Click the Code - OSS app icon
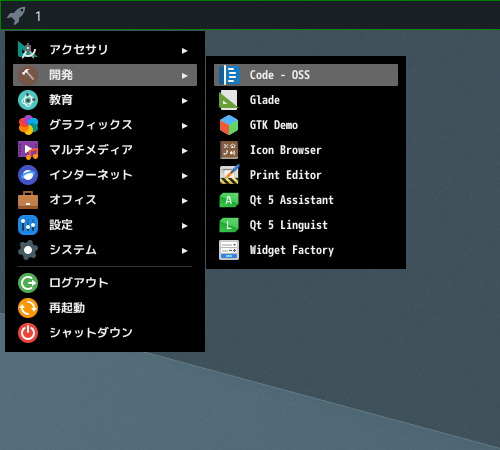 (229, 75)
